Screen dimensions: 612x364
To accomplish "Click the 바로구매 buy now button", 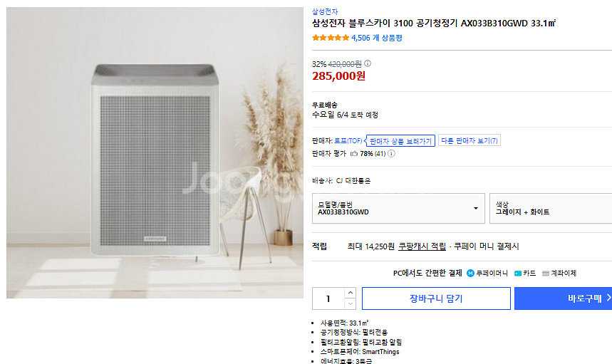I will click(563, 298).
